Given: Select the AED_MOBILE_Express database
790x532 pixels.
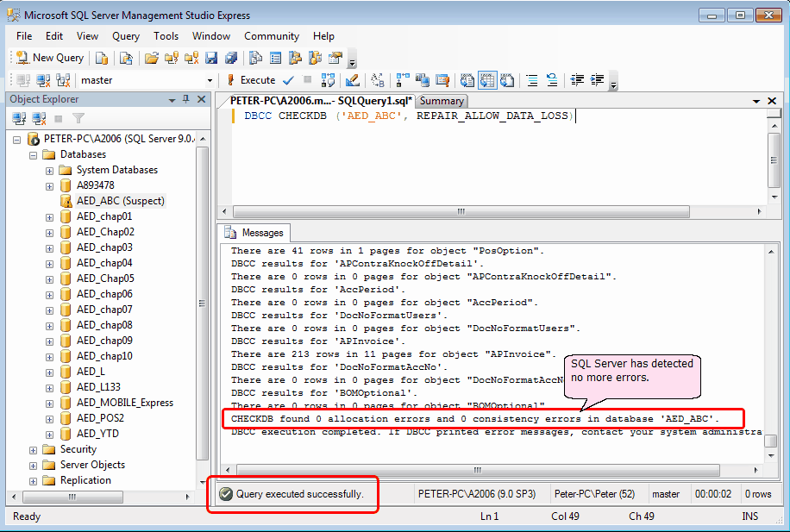Looking at the screenshot, I should [x=124, y=403].
